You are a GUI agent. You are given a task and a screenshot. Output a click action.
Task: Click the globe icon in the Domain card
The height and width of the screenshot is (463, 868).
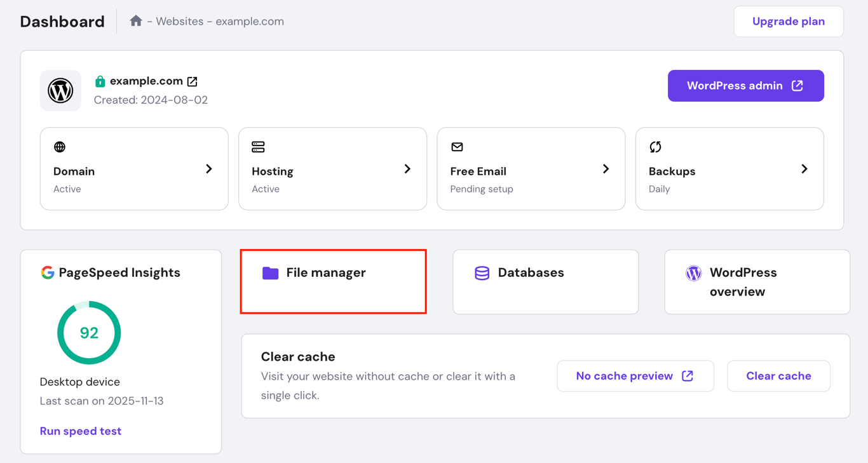pos(59,147)
